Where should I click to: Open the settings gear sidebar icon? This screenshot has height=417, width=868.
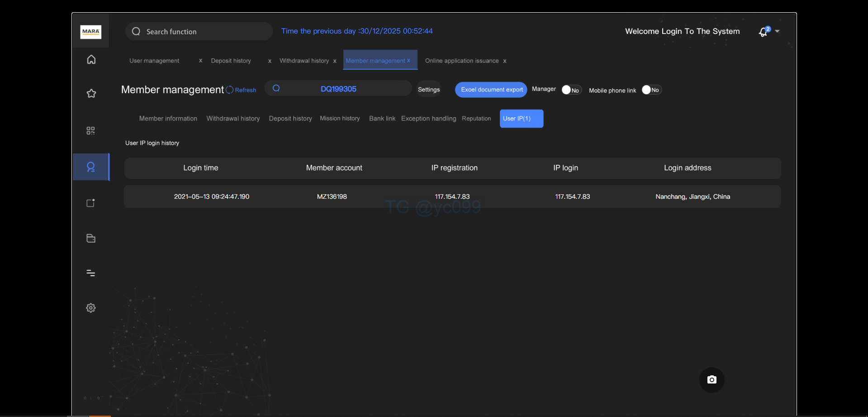click(x=91, y=308)
